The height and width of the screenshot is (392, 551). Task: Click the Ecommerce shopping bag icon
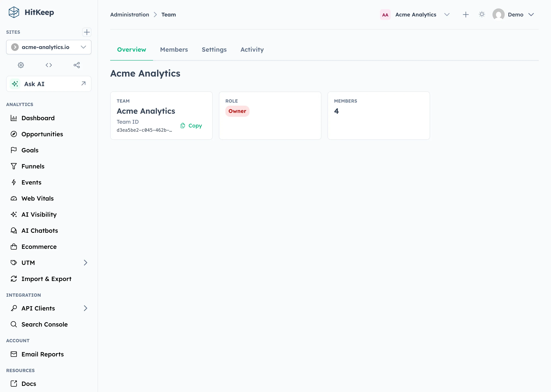[x=14, y=247]
